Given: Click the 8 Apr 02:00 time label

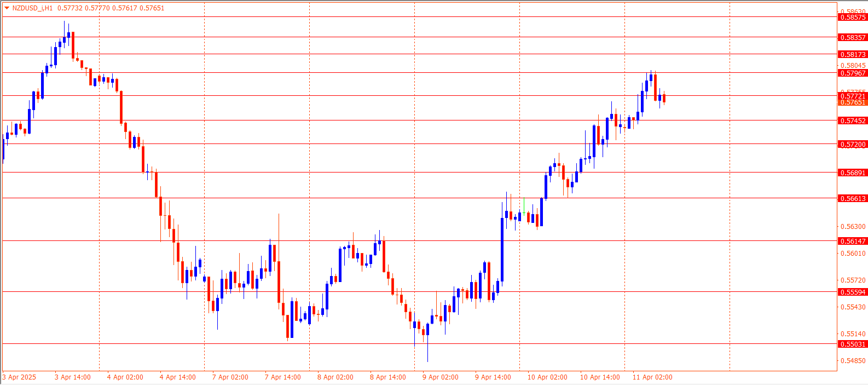Looking at the screenshot, I should 335,377.
